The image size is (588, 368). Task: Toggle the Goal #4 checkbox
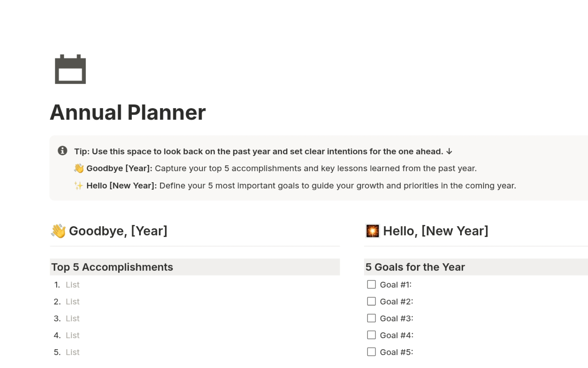click(371, 335)
